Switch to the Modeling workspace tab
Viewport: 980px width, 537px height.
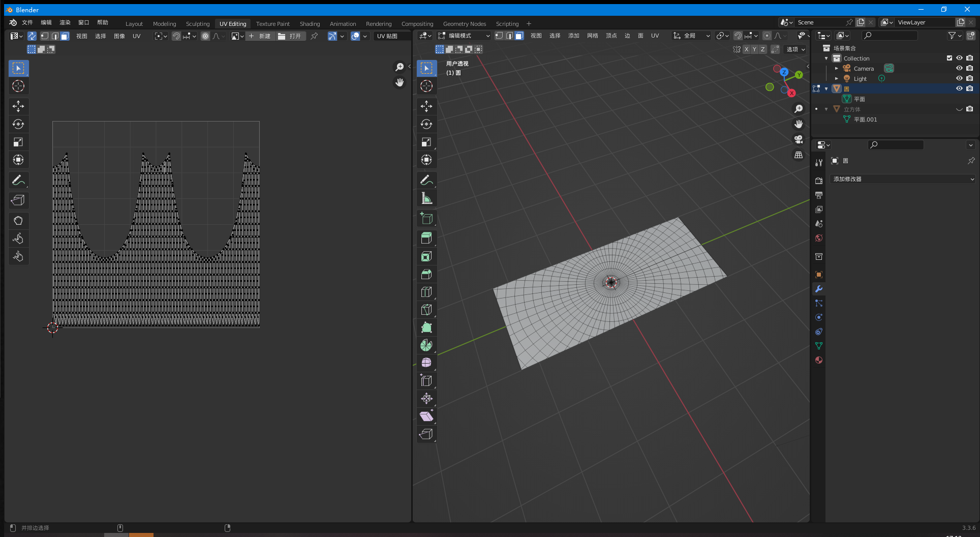(165, 24)
